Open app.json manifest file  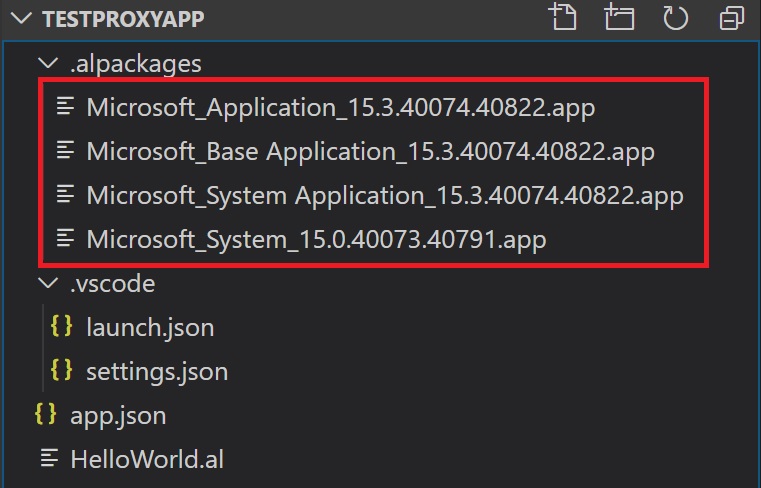(x=118, y=415)
